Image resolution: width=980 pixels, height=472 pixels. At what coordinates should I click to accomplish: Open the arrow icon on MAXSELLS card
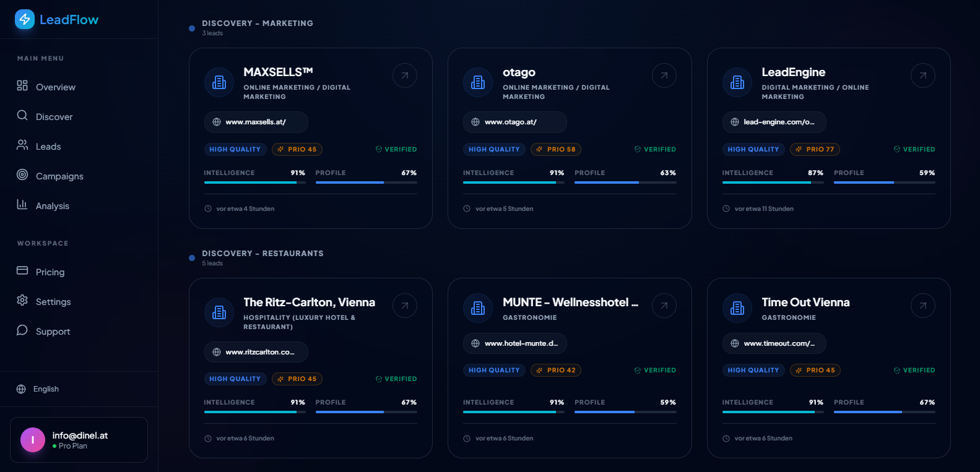click(405, 75)
